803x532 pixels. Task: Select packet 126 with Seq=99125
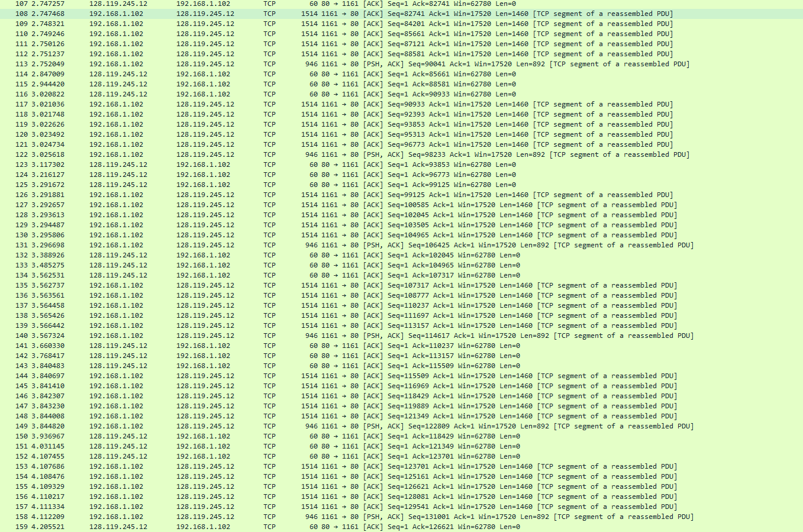point(237,194)
